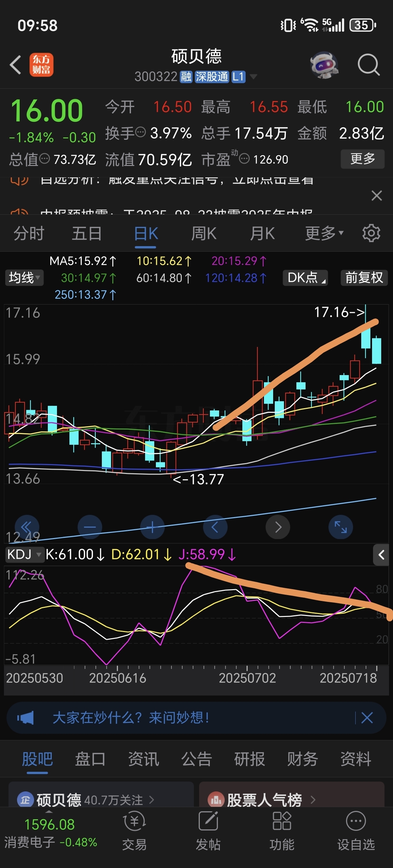
Task: Tap the 更多 quote details button
Action: [x=363, y=159]
